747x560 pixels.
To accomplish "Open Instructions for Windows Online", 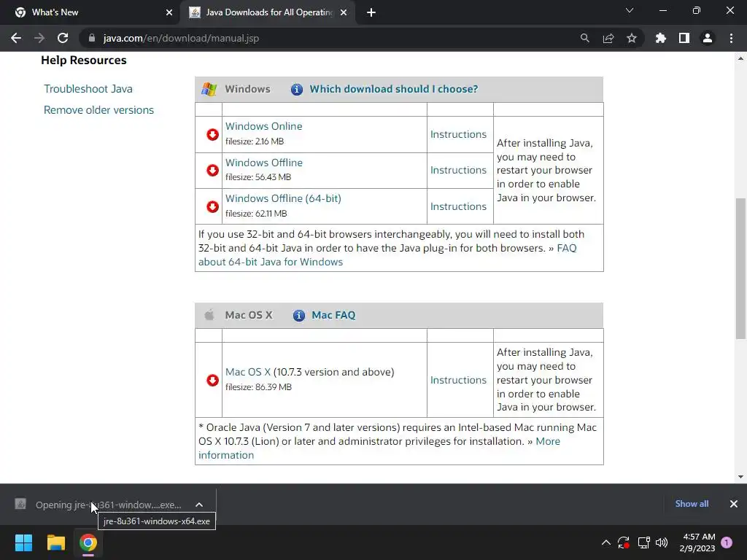I will [x=458, y=134].
